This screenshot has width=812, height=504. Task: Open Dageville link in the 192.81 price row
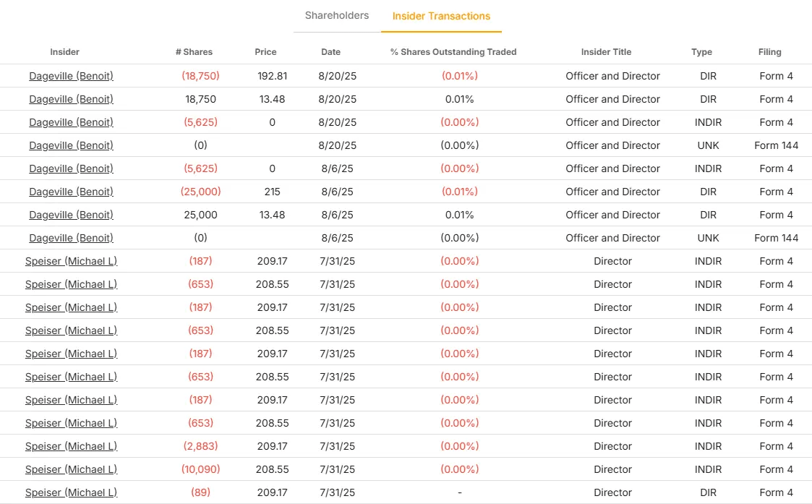point(71,76)
